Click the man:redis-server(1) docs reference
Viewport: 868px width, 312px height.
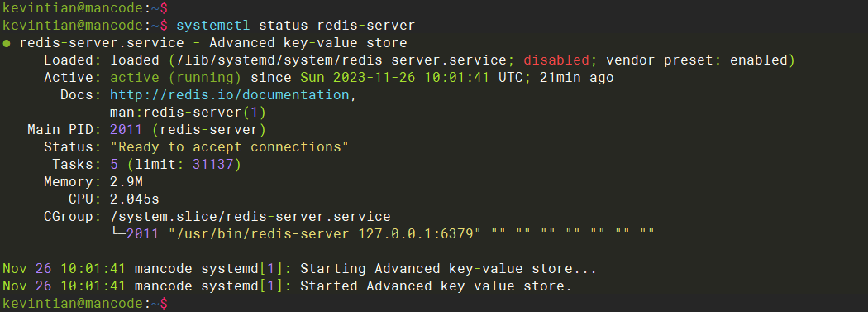[188, 113]
